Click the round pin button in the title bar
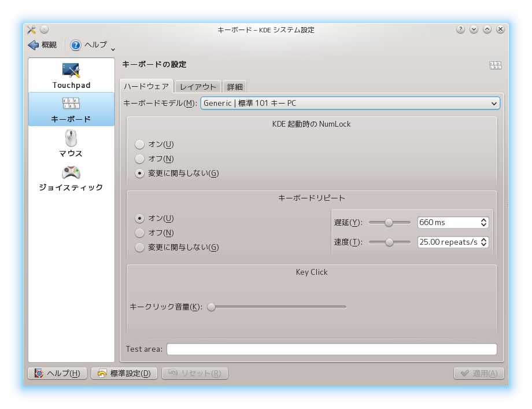 45,30
